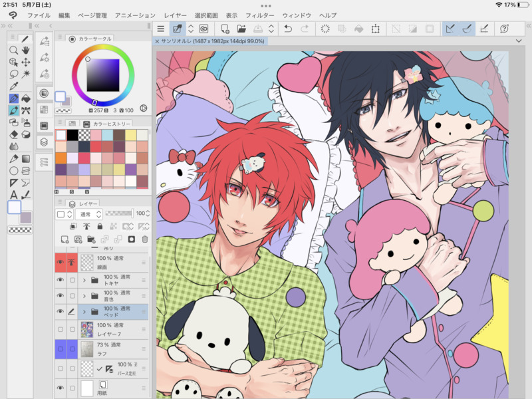Select the Balloon speech bubble tool

coord(26,183)
